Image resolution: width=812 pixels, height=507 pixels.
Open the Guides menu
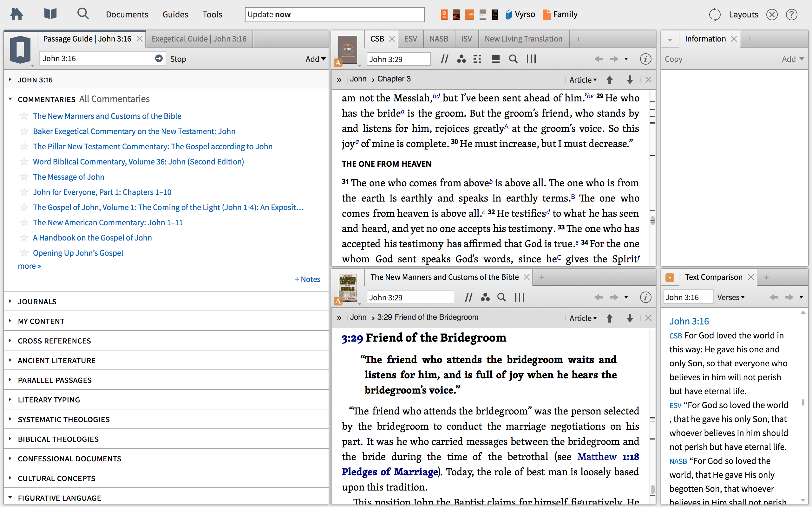(x=175, y=15)
